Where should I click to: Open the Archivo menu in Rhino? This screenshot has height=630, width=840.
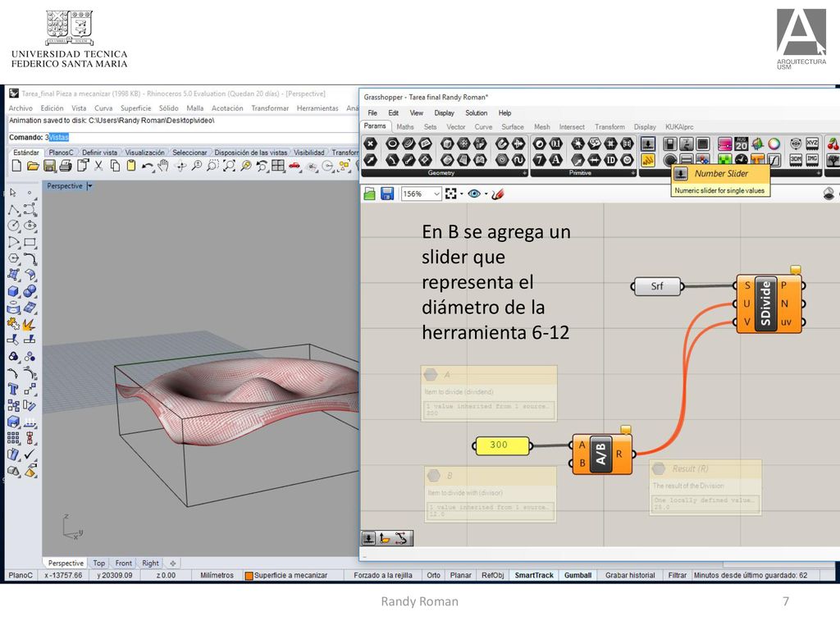pyautogui.click(x=21, y=107)
